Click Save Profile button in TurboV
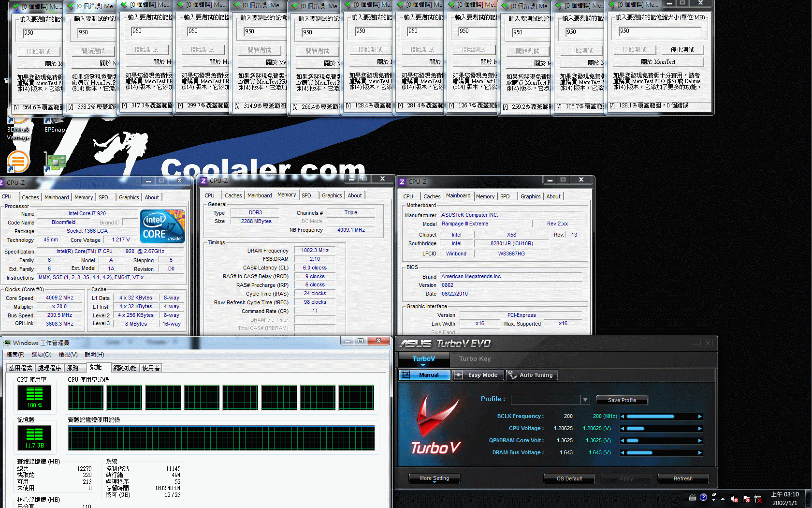This screenshot has width=812, height=508. [622, 400]
